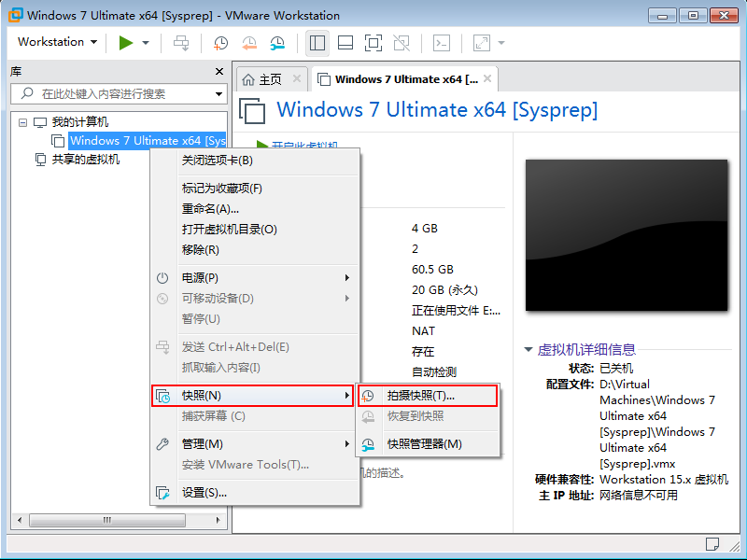Collapse the 我的计算机 tree node
The width and height of the screenshot is (747, 560).
tap(23, 122)
